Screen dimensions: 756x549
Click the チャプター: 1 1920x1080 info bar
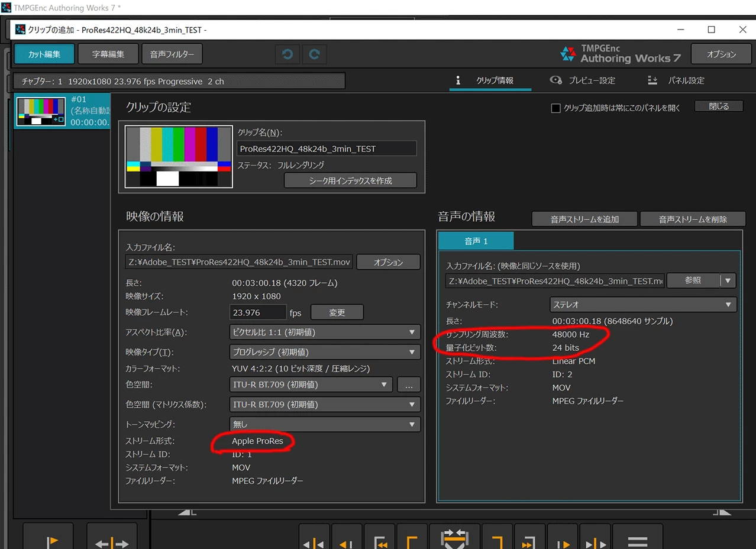(179, 81)
